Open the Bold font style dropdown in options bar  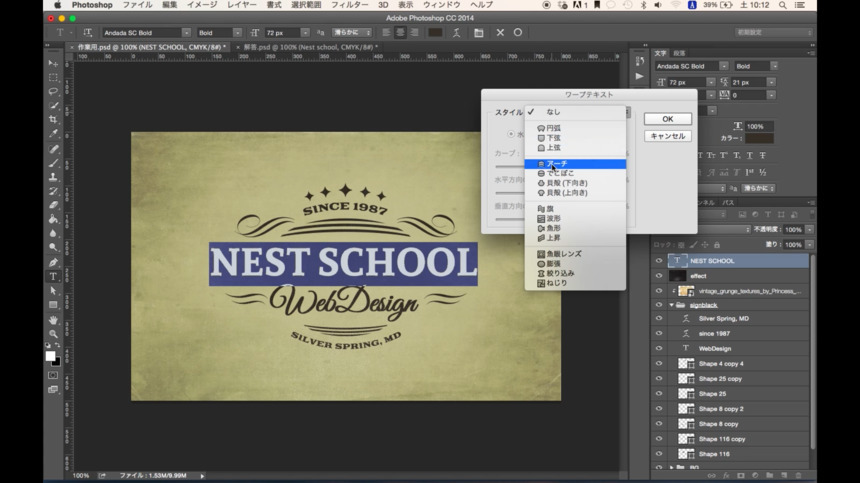(x=237, y=33)
